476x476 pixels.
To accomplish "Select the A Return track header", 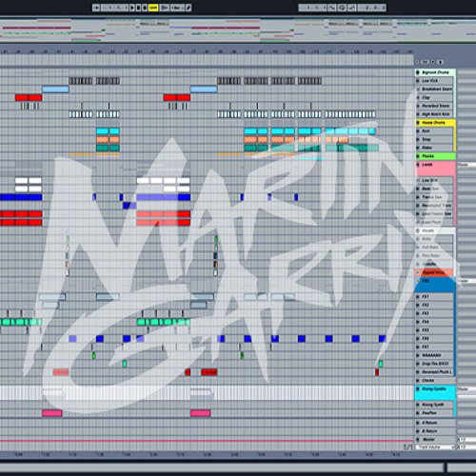I will click(434, 423).
